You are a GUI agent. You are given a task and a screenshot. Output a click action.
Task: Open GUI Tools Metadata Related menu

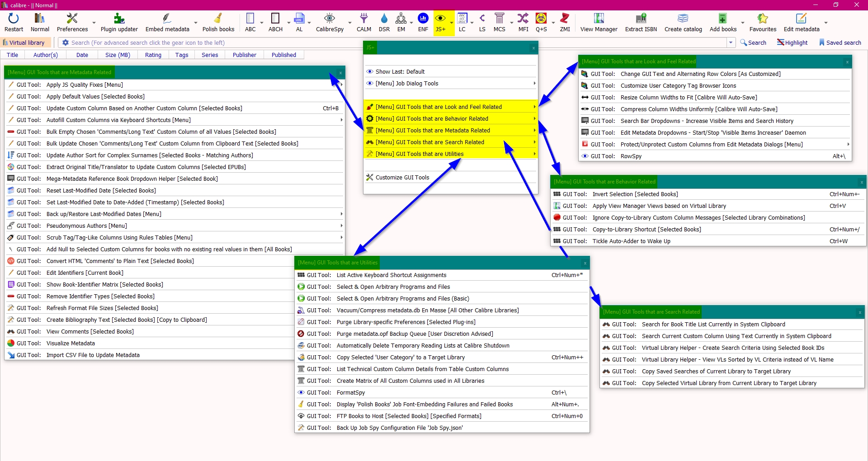coord(451,131)
